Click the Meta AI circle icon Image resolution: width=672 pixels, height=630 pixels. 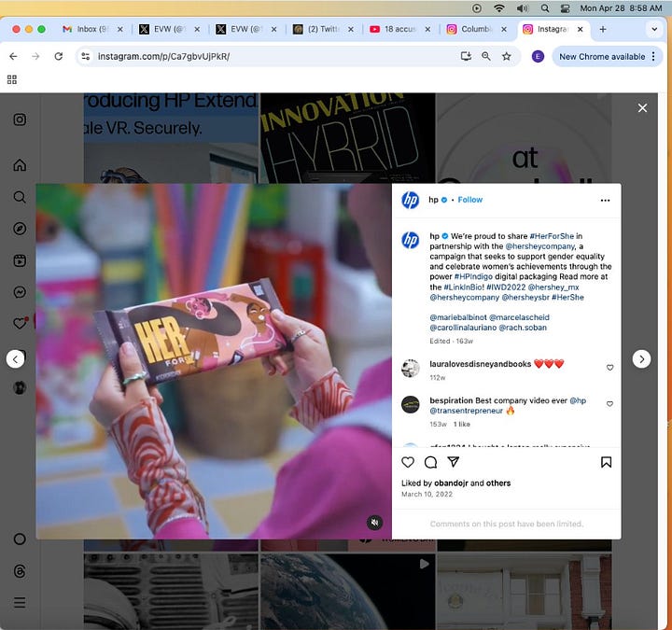tap(20, 539)
